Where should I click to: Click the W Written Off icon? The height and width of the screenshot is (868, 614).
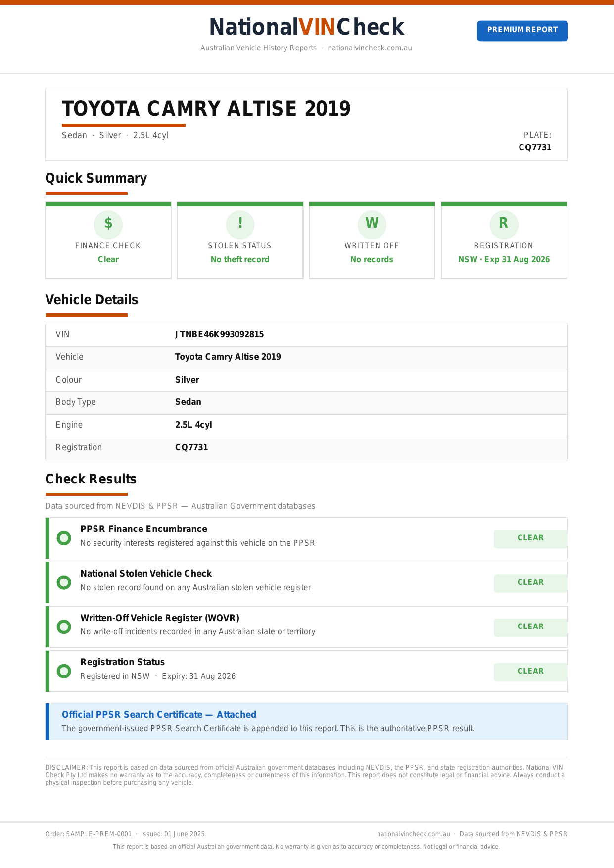point(372,224)
